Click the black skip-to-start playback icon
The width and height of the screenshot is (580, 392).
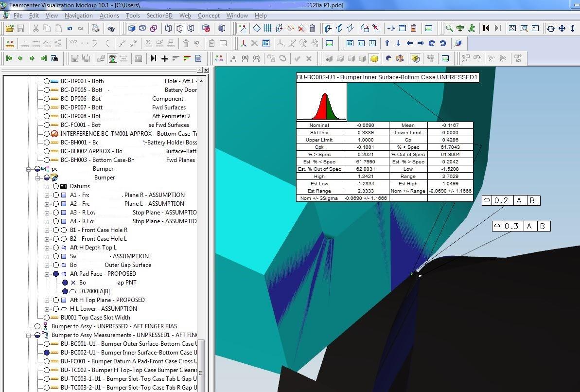[487, 28]
